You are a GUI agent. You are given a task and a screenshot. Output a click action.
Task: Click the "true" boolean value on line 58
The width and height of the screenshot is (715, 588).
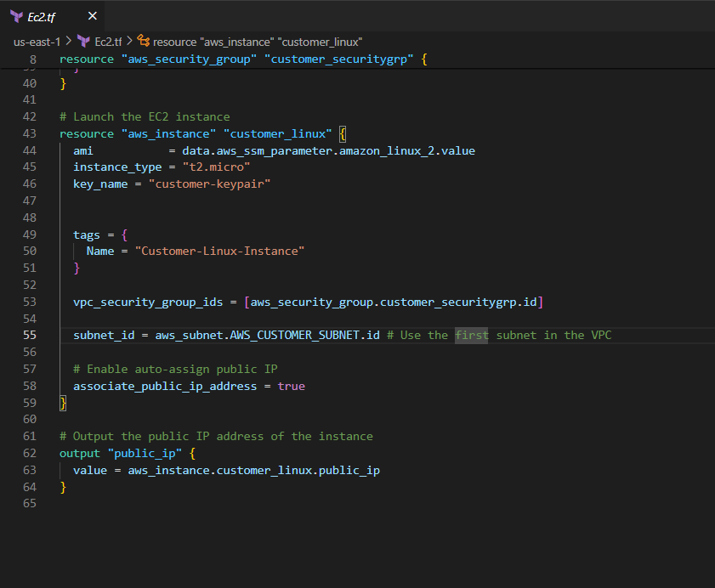tap(292, 386)
